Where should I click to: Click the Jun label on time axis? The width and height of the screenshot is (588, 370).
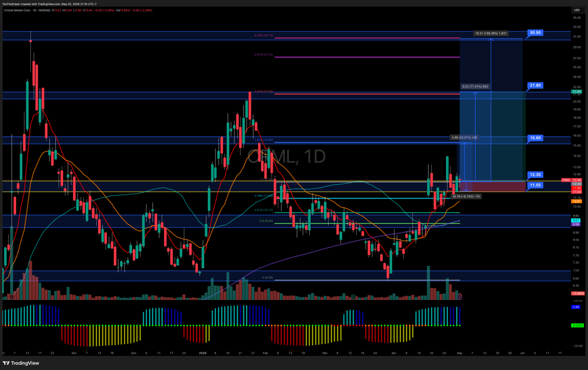pos(522,352)
